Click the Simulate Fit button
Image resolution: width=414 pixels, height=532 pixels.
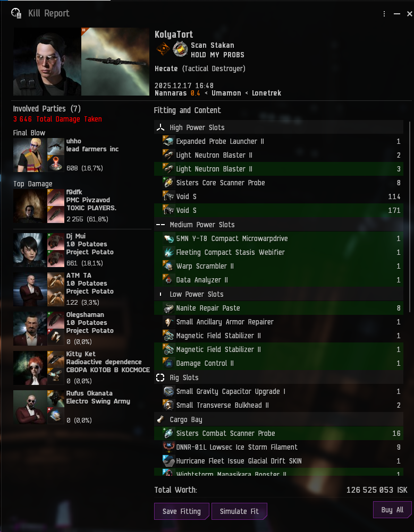[239, 511]
